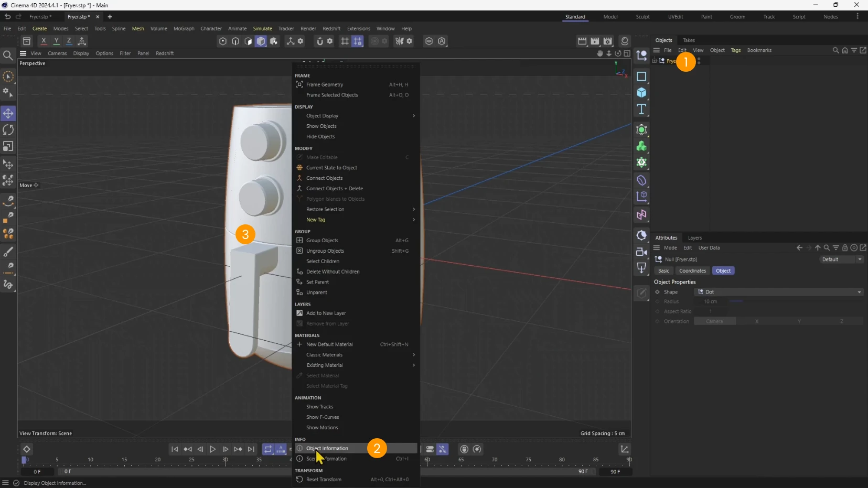The image size is (868, 488).
Task: Expand the Fryer object in the Objects panel
Action: (654, 61)
